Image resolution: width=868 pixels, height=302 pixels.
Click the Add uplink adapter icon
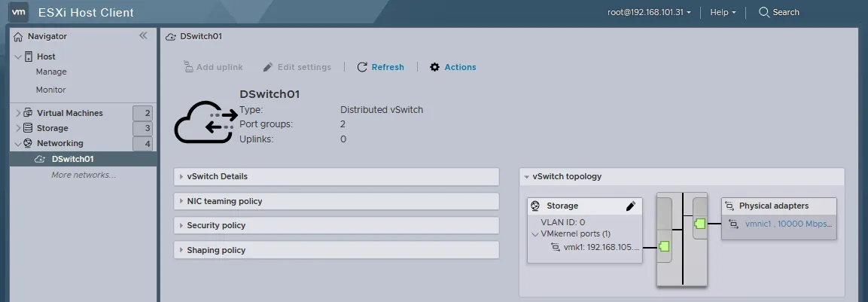(x=188, y=67)
